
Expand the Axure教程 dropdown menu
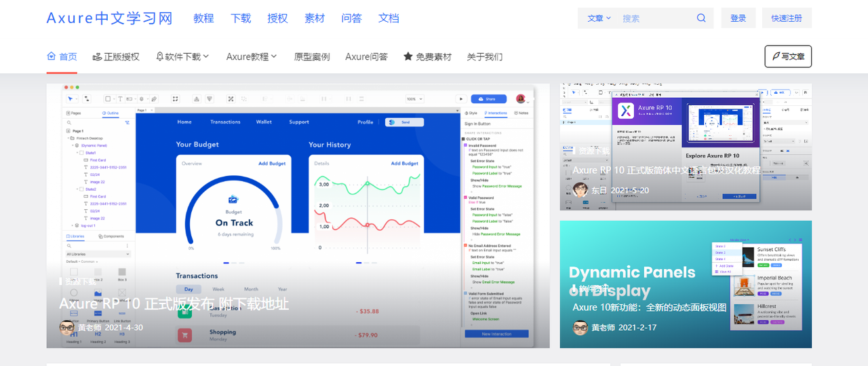(x=252, y=56)
